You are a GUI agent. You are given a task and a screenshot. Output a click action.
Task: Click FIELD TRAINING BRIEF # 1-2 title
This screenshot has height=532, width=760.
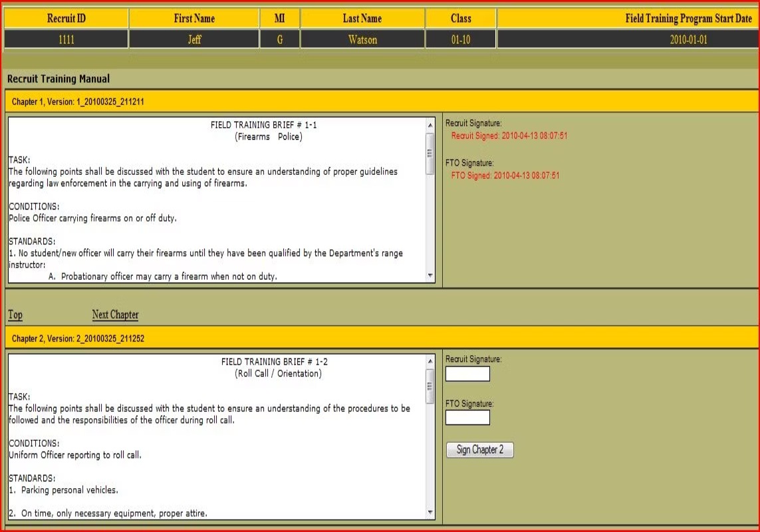pyautogui.click(x=275, y=362)
